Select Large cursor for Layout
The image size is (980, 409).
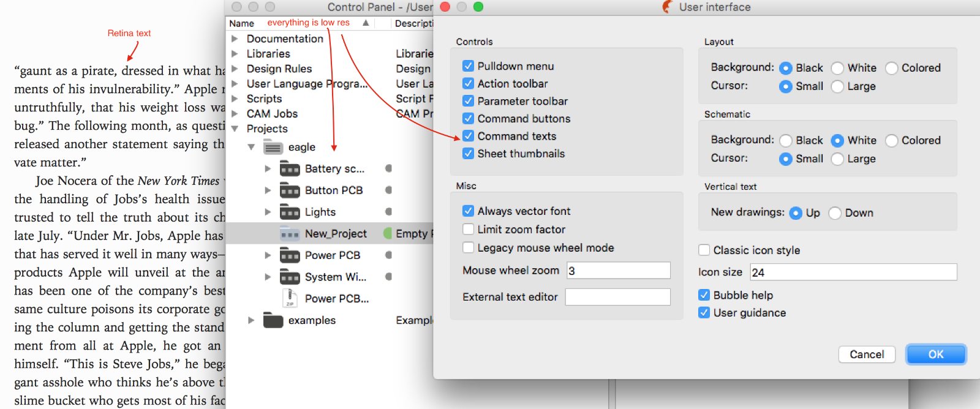[837, 86]
